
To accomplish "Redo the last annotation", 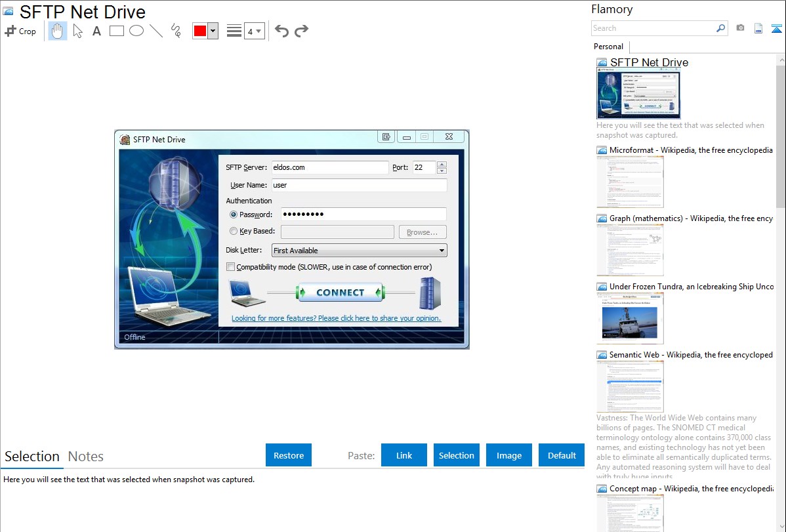I will click(x=301, y=31).
